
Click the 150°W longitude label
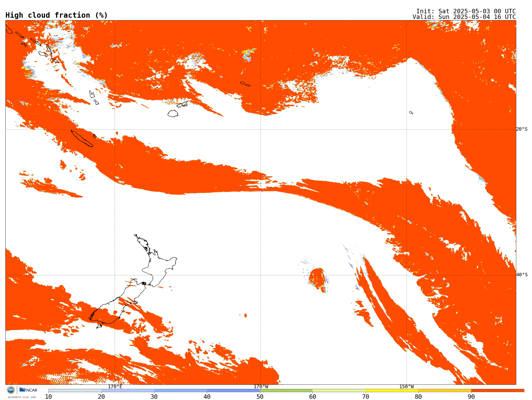coord(406,387)
